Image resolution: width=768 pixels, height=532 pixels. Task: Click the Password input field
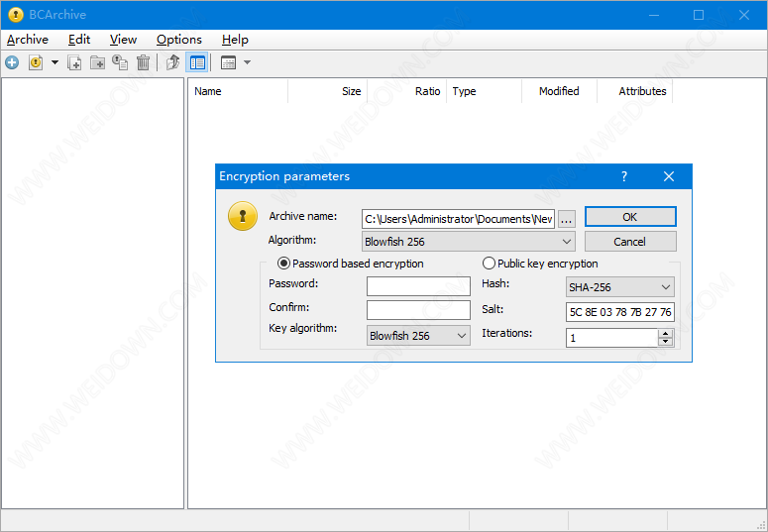click(418, 286)
